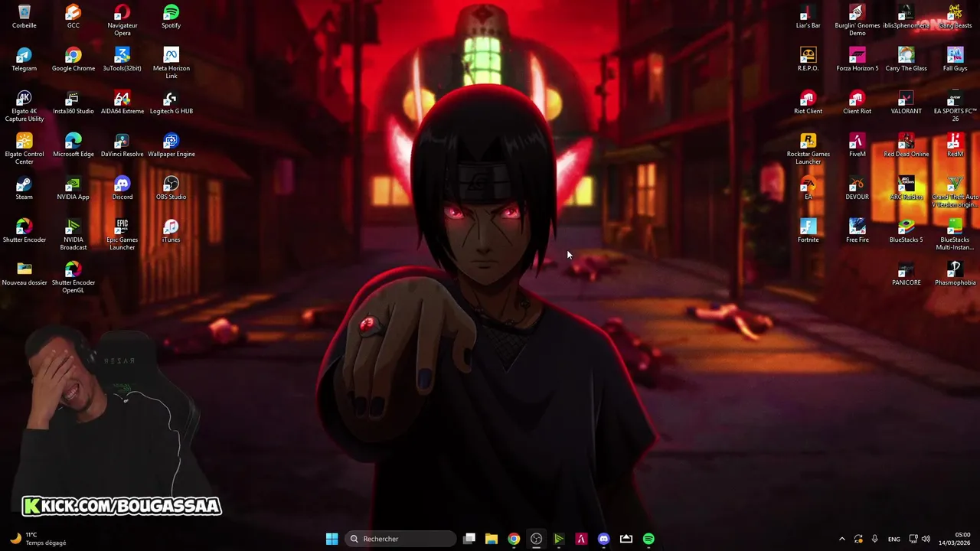Select the Shutter Encoder OpenGL shortcut
Viewport: 980px width, 551px height.
coord(73,277)
